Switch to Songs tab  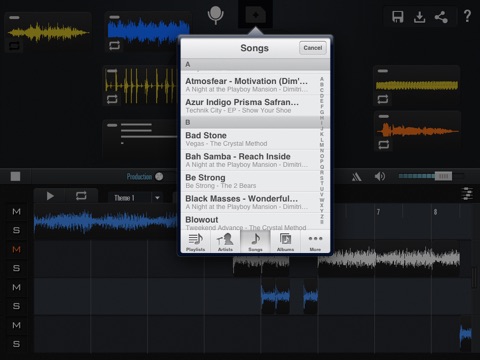pos(255,242)
